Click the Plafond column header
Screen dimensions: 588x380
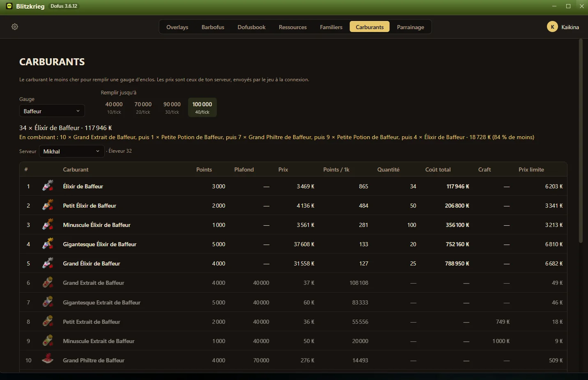tap(244, 169)
